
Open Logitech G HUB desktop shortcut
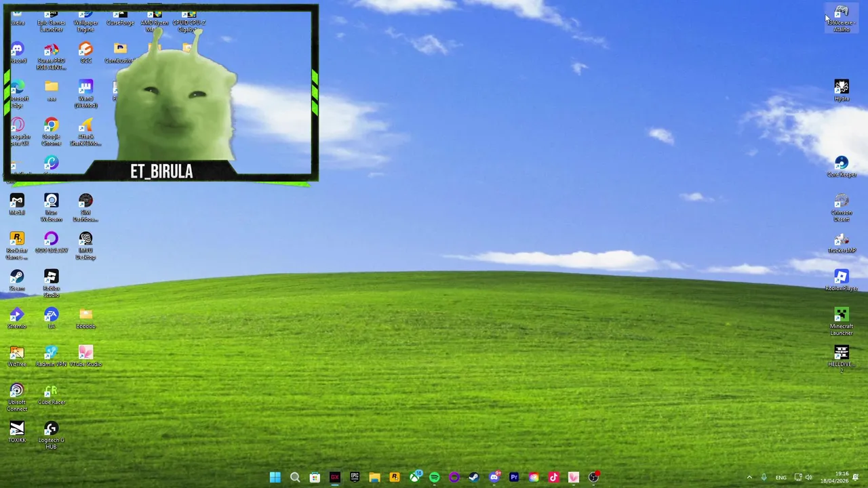coord(52,436)
